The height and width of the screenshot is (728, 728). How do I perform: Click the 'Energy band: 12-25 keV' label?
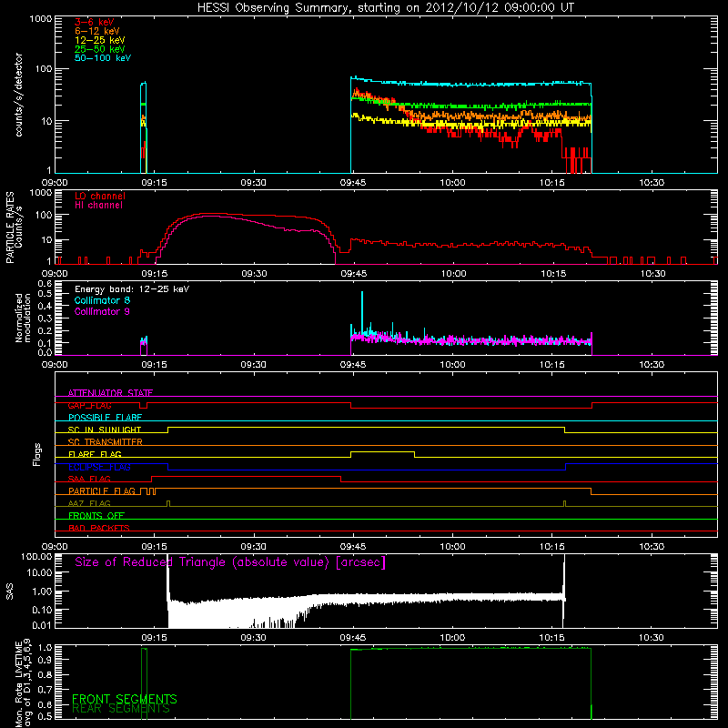(132, 289)
